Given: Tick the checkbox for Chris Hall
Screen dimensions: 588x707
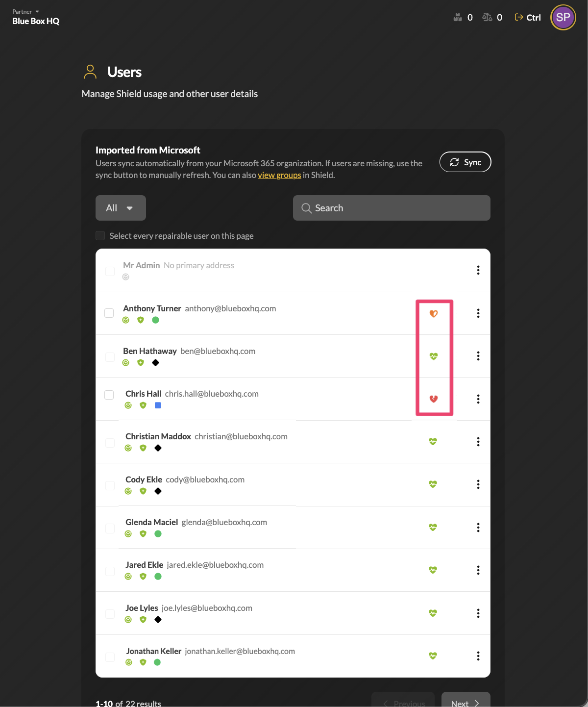Looking at the screenshot, I should (109, 395).
